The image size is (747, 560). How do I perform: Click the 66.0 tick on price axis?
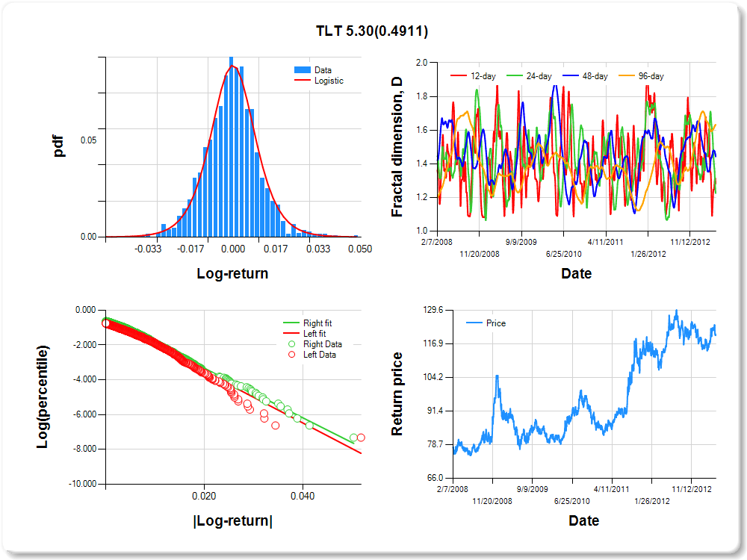[435, 478]
